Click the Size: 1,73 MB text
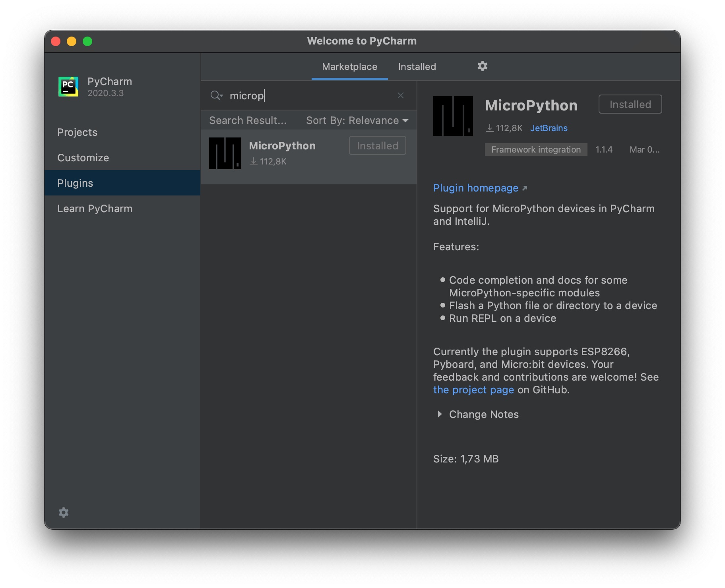Screen dimensions: 725x588 [x=466, y=459]
